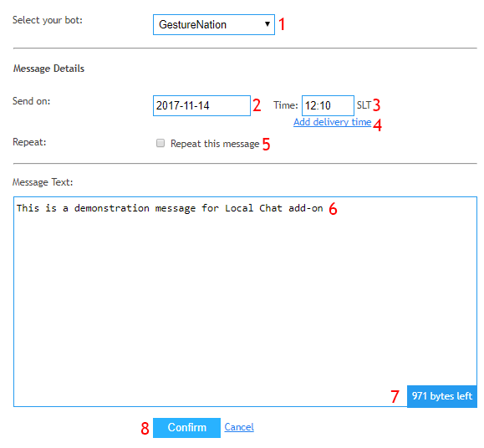The image size is (484, 448).
Task: Click the Message Text: label
Action: (x=43, y=182)
